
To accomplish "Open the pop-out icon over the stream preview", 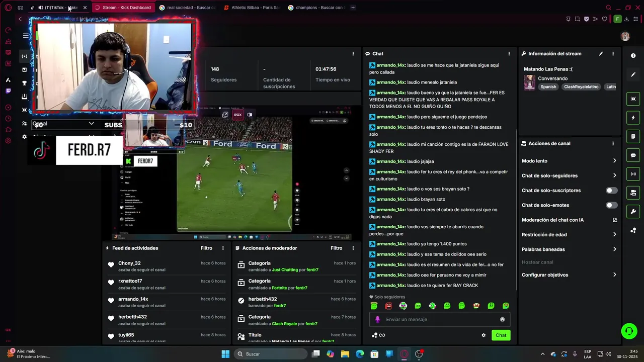I will click(225, 115).
